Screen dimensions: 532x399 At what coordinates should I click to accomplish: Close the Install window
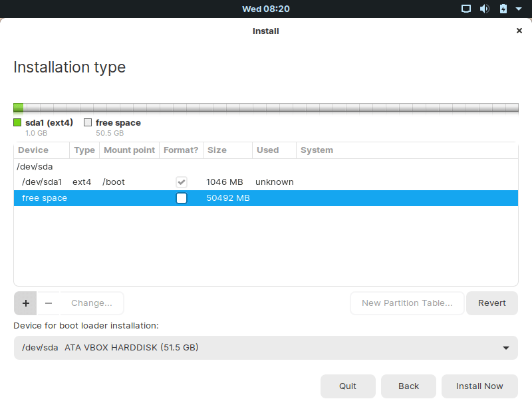[x=519, y=31]
